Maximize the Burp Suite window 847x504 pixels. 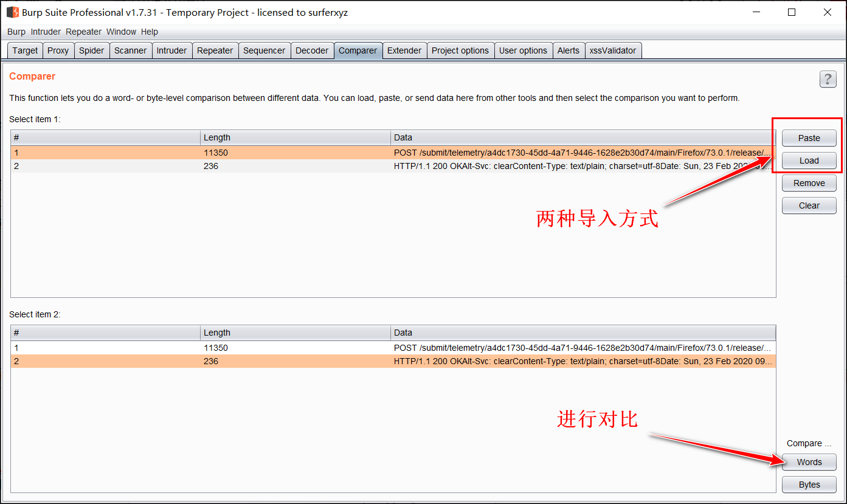[x=792, y=12]
